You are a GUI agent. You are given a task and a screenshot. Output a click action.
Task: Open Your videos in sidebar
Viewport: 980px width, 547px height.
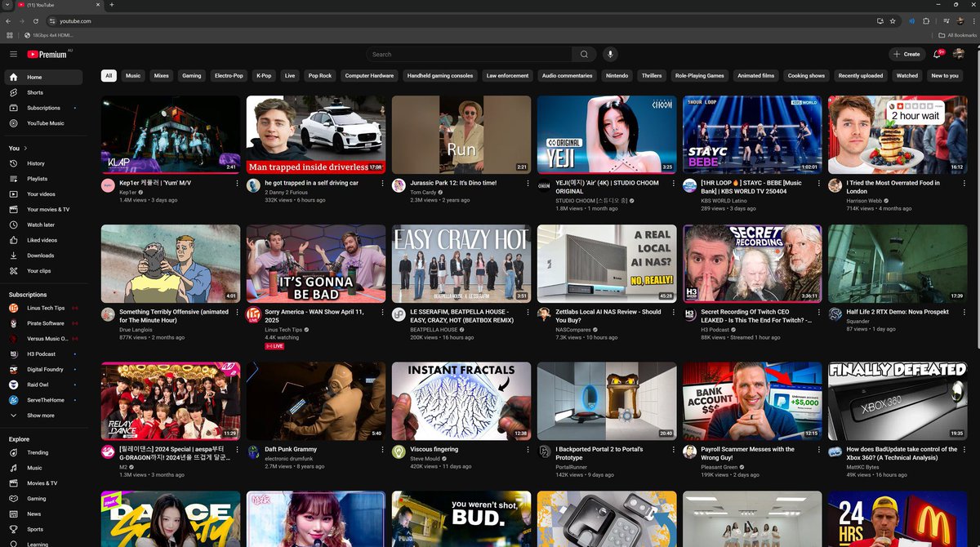[42, 194]
